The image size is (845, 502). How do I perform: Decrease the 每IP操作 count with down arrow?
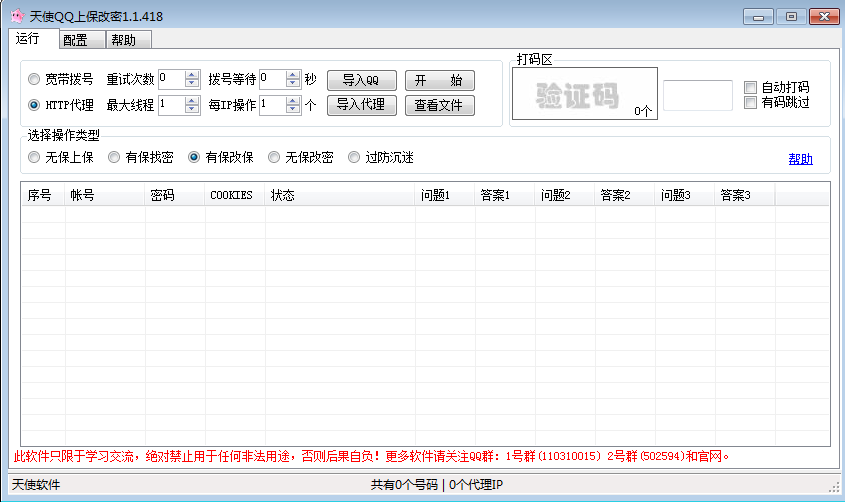coord(293,110)
